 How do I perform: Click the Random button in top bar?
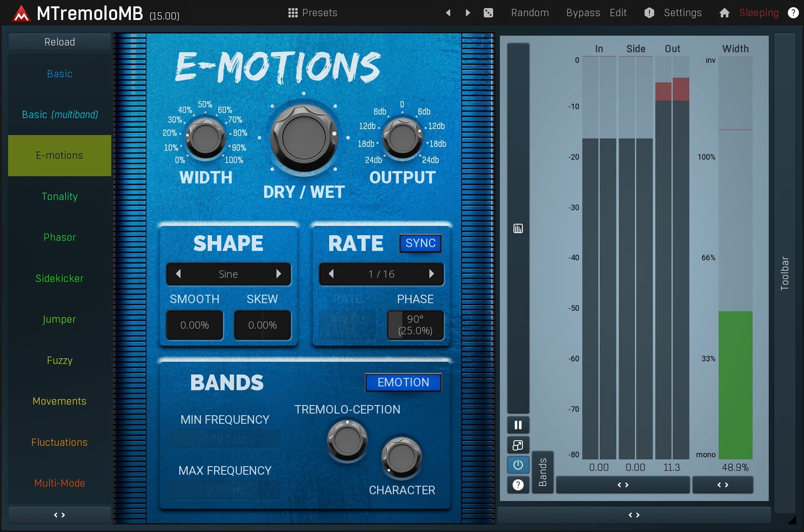tap(530, 13)
